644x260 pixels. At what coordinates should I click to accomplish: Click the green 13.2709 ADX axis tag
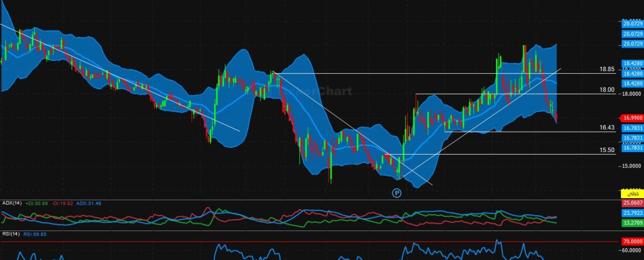point(632,222)
